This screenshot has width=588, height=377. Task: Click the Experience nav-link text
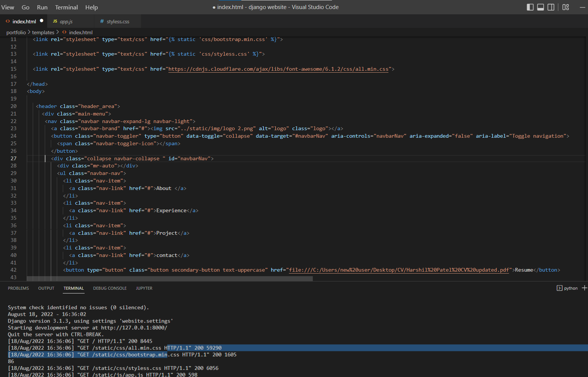coord(171,210)
